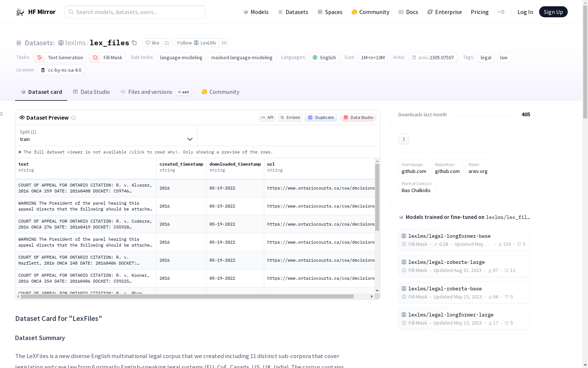Click Log In

tap(525, 12)
